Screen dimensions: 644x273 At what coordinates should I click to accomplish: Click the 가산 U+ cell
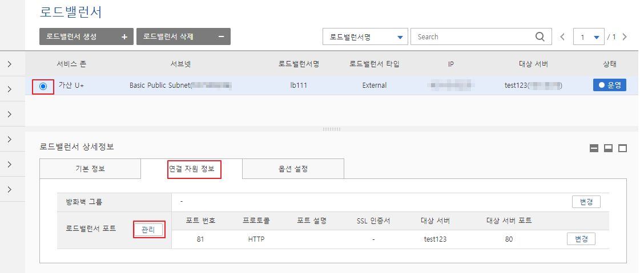[71, 85]
